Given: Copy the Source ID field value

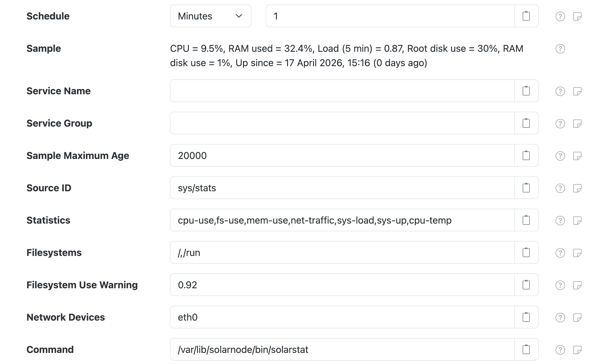Looking at the screenshot, I should tap(526, 188).
